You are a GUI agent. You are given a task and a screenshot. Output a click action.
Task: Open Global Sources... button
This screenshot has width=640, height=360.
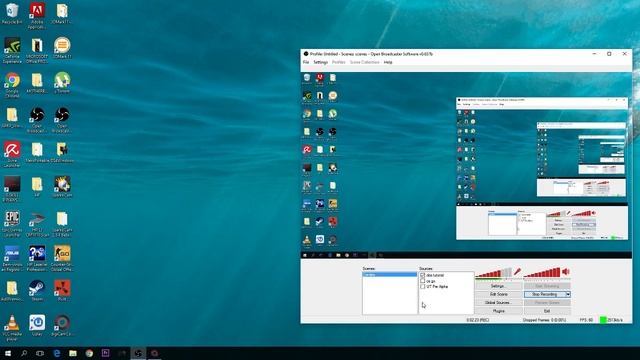click(x=498, y=303)
